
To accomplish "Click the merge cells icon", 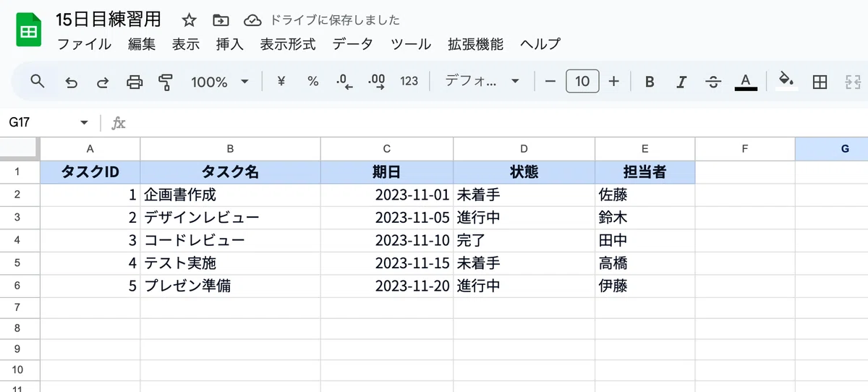I will [852, 82].
